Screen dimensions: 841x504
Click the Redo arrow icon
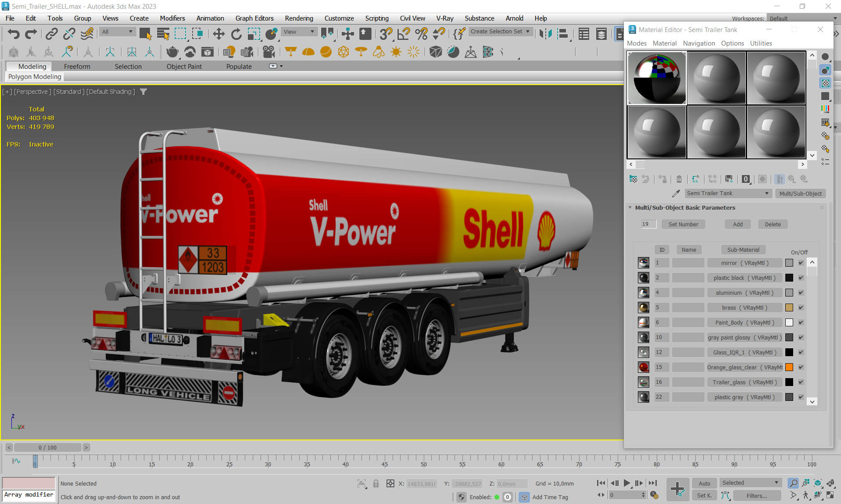31,34
